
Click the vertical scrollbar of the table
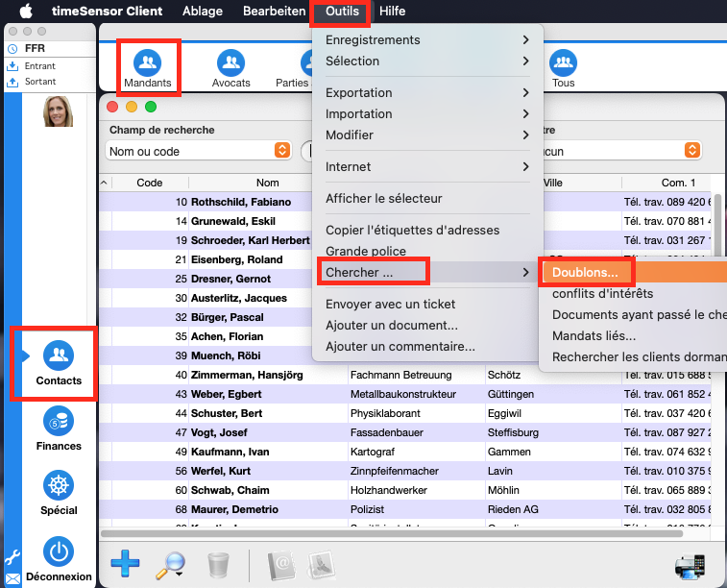click(717, 226)
